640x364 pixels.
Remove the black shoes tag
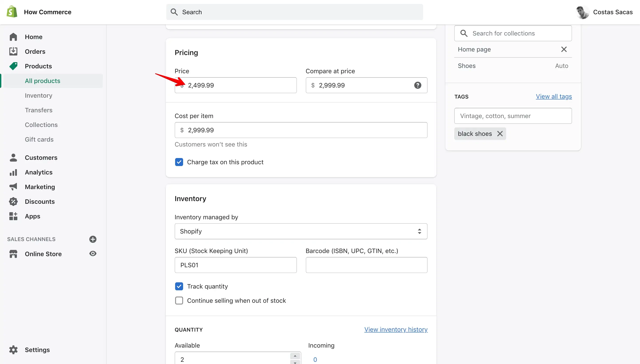click(500, 134)
